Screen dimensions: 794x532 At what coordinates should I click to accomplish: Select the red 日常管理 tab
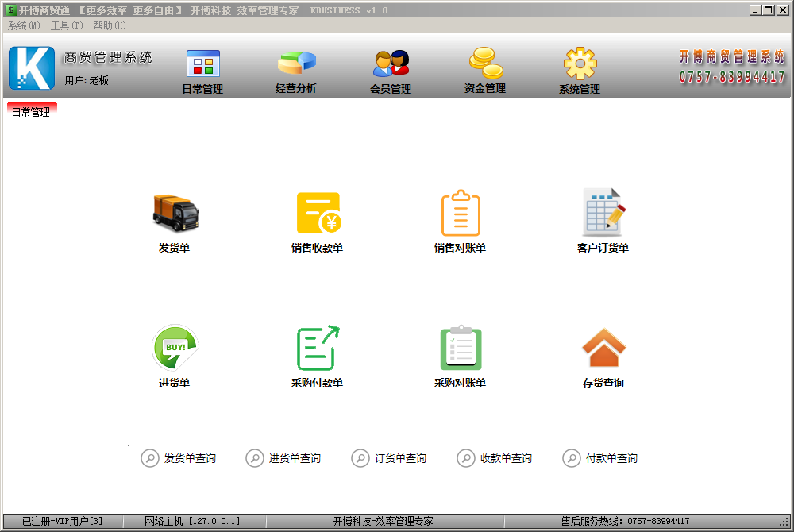[32, 111]
